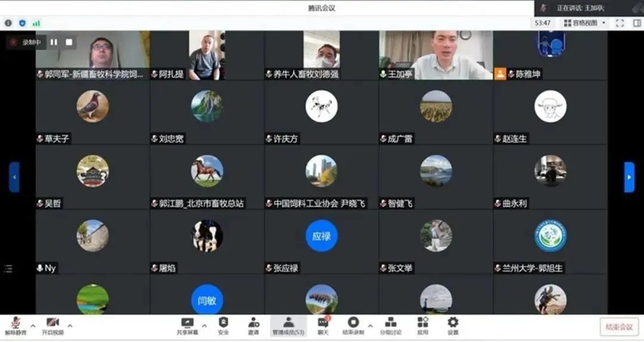
Task: Open the Chat (聊天) window
Action: click(x=323, y=325)
